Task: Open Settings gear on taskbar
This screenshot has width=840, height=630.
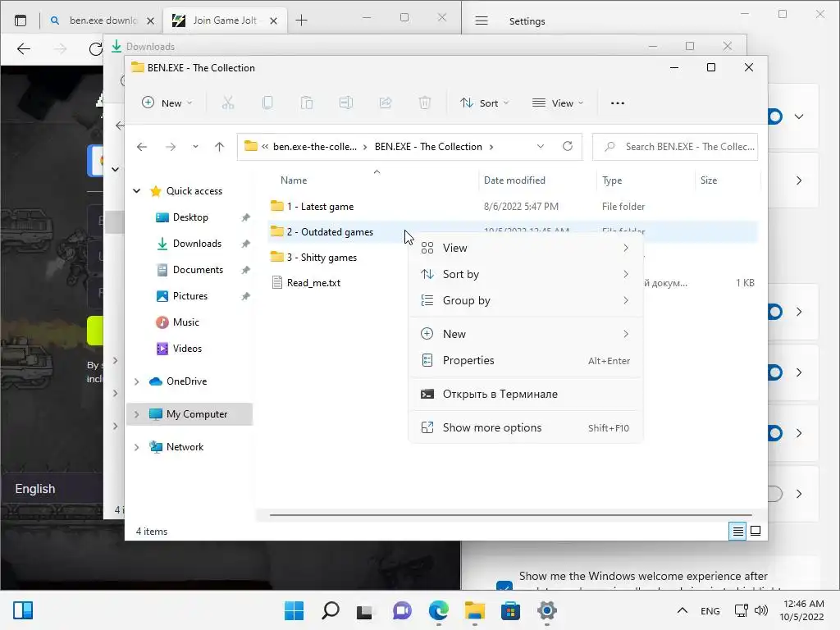Action: [547, 610]
